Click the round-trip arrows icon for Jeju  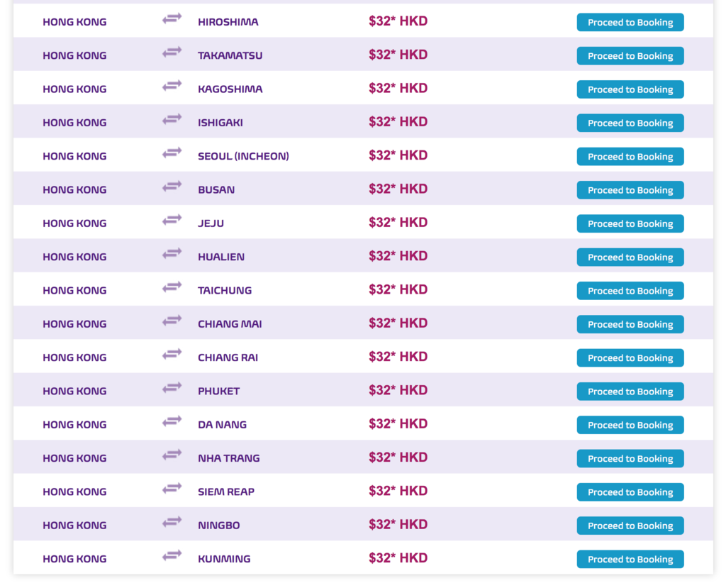[x=172, y=221]
